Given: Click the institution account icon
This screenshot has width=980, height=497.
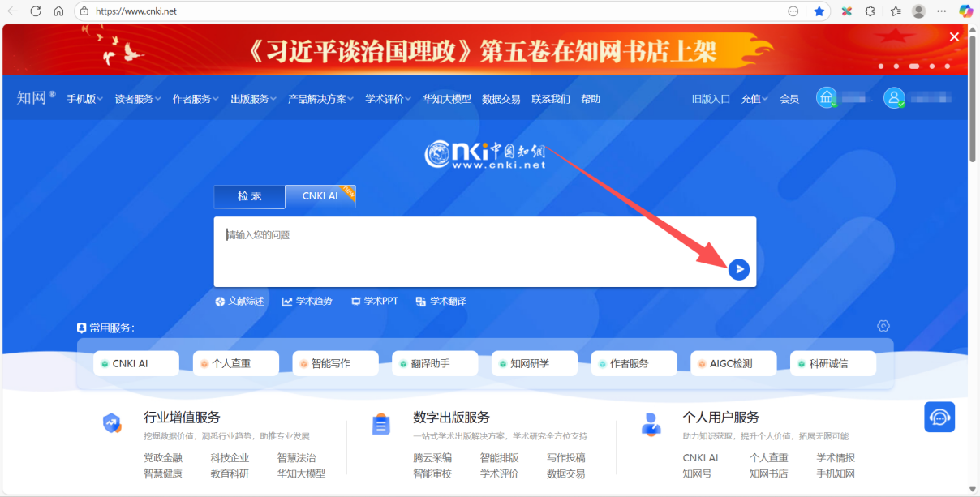Looking at the screenshot, I should point(826,98).
